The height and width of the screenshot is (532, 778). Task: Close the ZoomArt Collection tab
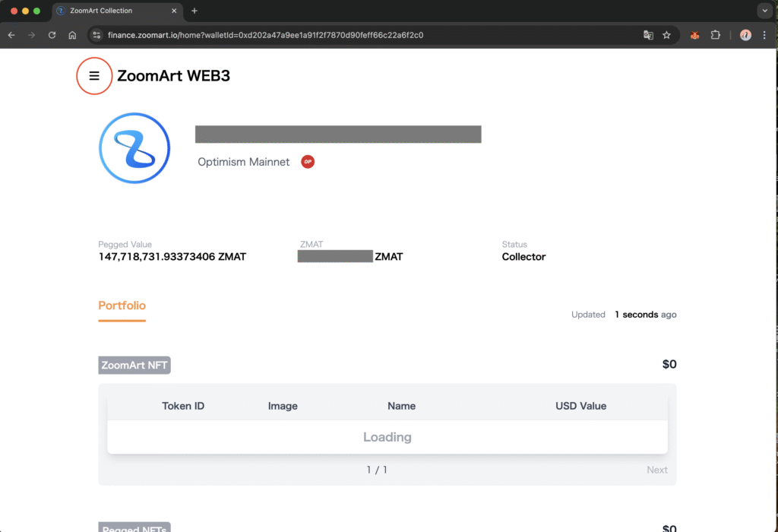tap(174, 11)
